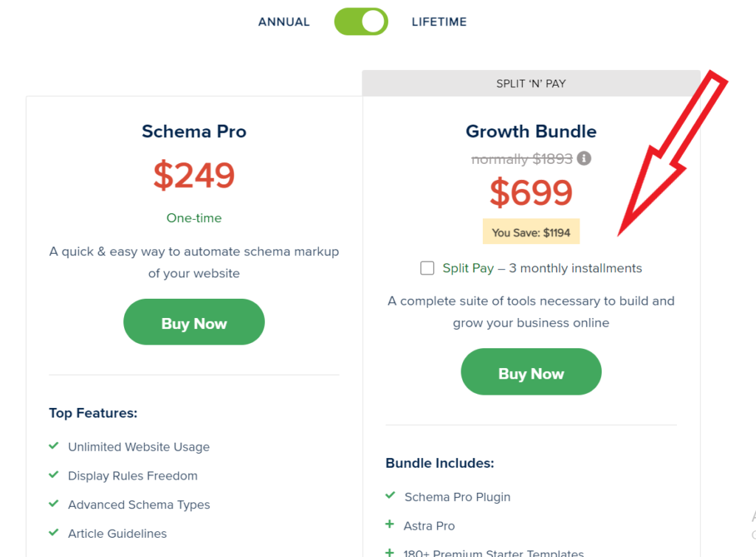Click checkmark icon beside Schema Pro Plugin
Image resolution: width=756 pixels, height=557 pixels.
pos(390,497)
